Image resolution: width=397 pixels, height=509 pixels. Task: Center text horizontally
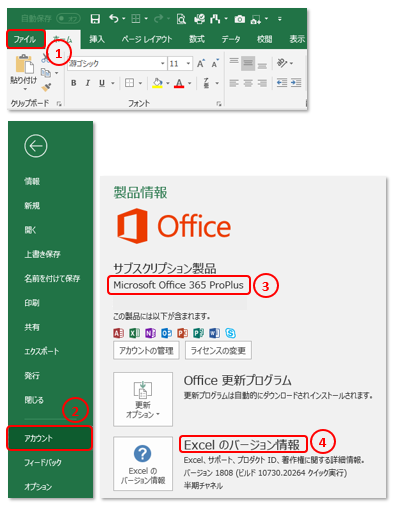pyautogui.click(x=248, y=83)
